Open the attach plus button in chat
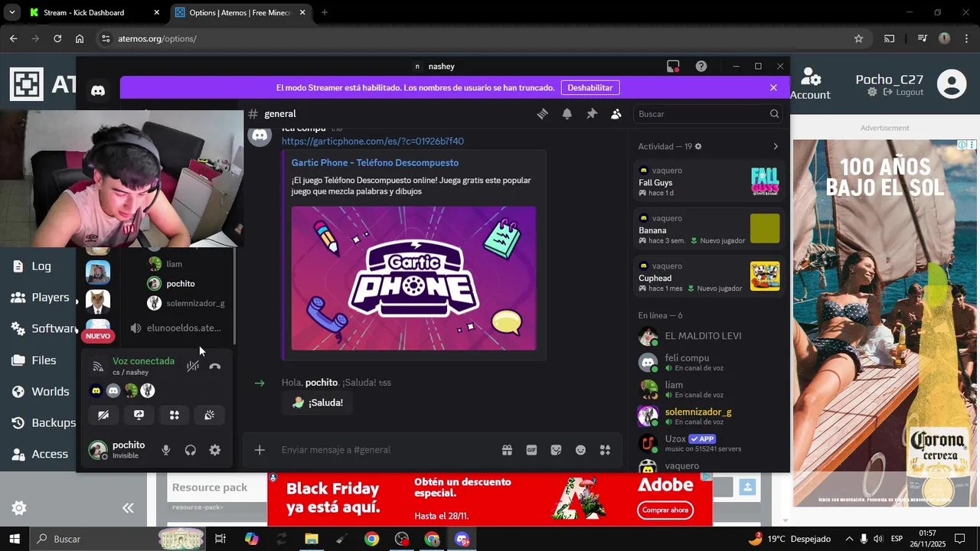This screenshot has width=980, height=551. [x=260, y=450]
